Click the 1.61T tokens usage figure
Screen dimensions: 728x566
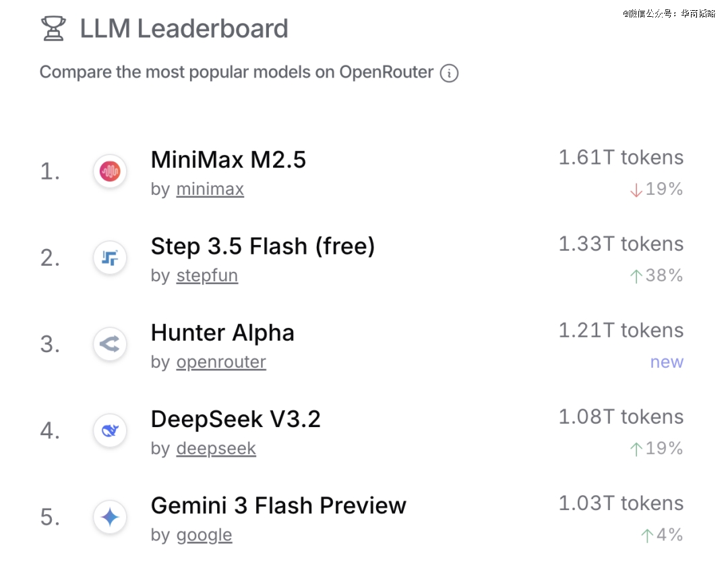point(620,158)
